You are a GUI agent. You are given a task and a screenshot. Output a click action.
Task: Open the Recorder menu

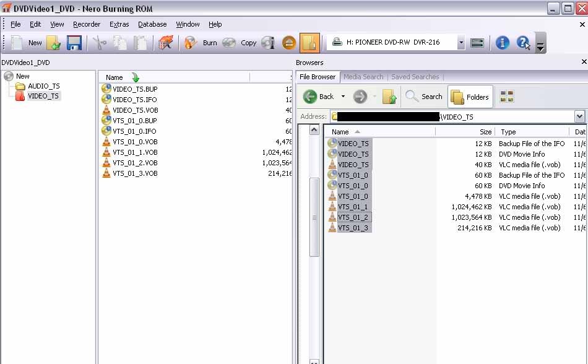(x=87, y=24)
